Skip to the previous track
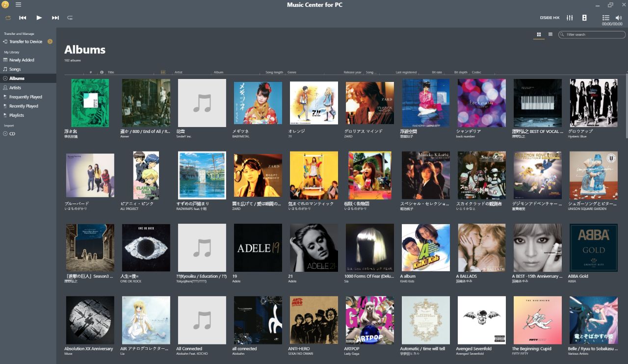 [23, 18]
